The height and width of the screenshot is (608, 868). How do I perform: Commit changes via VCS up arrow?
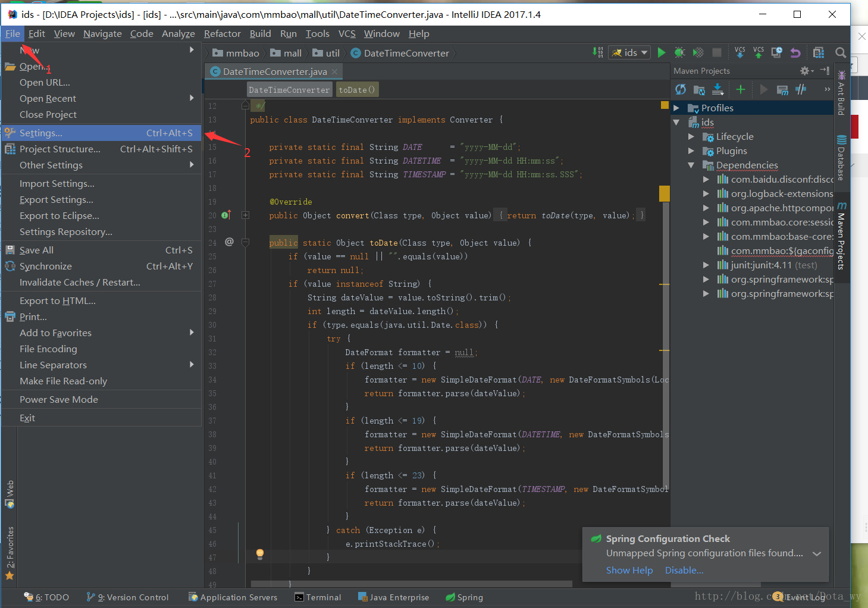[x=758, y=52]
